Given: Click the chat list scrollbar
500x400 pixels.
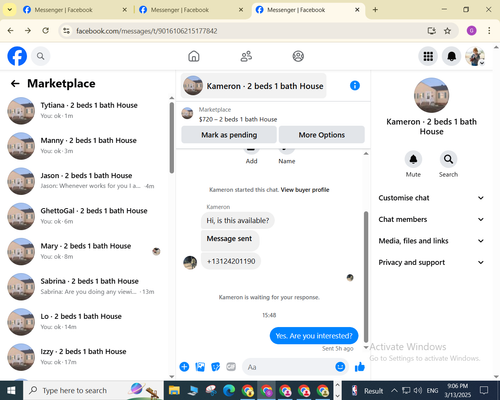Looking at the screenshot, I should pyautogui.click(x=172, y=138).
